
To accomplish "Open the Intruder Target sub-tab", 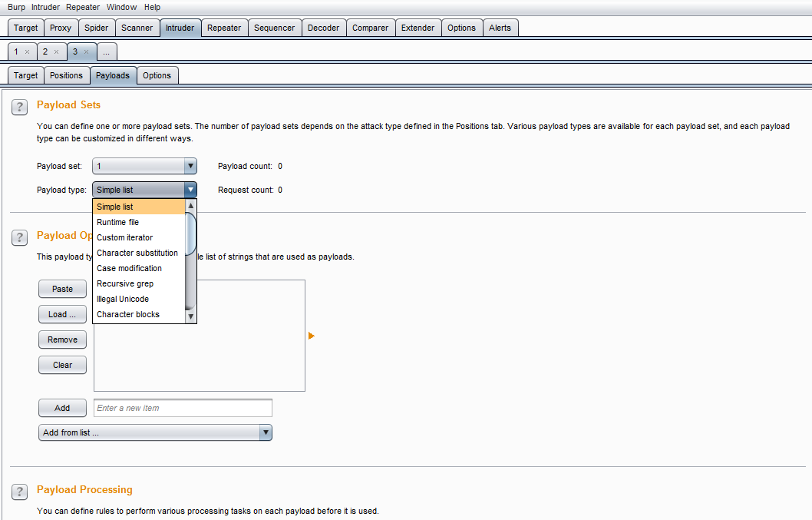I will click(26, 76).
